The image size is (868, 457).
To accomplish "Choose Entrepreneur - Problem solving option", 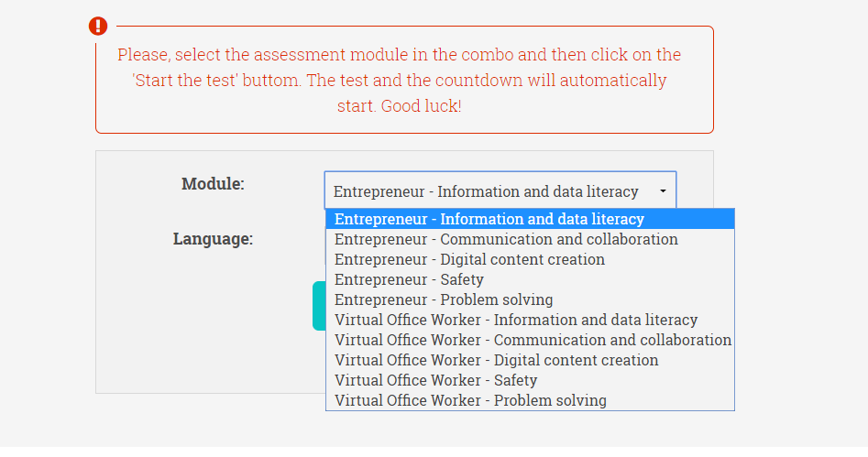I will pos(444,299).
